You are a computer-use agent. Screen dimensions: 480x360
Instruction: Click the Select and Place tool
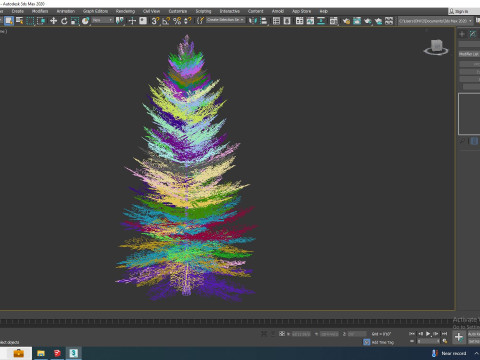point(85,21)
